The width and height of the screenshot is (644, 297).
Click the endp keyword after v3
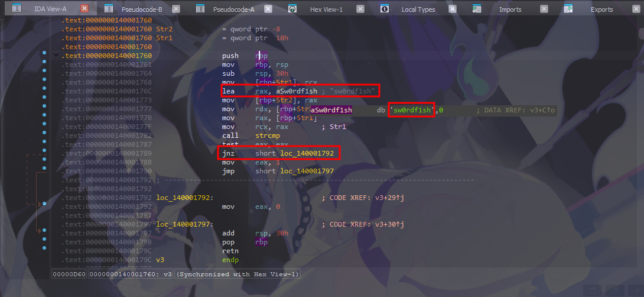[x=230, y=260]
